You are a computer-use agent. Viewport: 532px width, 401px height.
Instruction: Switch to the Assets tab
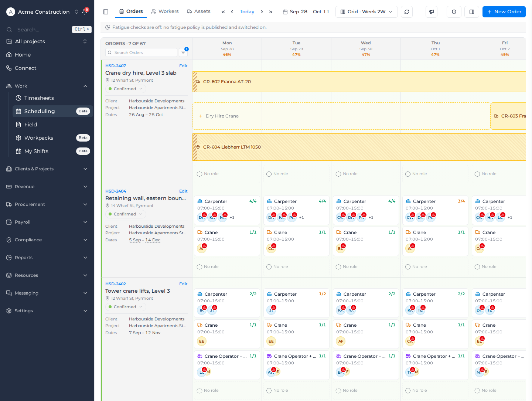point(199,11)
